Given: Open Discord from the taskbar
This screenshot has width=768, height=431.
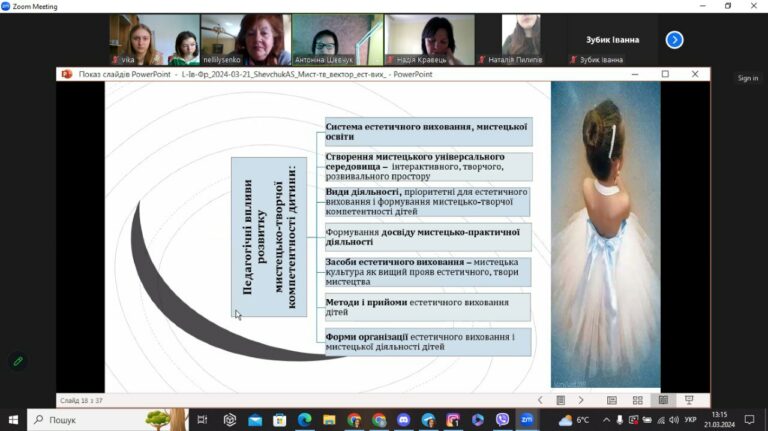Looking at the screenshot, I should pyautogui.click(x=404, y=420).
